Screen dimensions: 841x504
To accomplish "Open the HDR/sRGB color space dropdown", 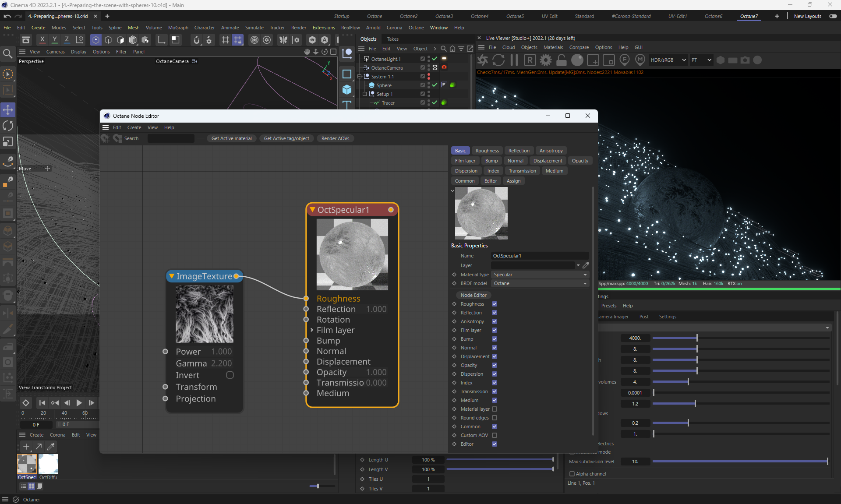I will click(x=668, y=60).
